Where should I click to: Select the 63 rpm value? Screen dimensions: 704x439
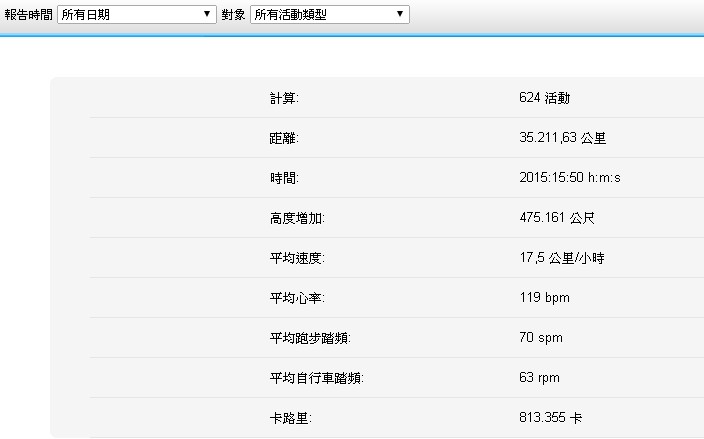[539, 378]
